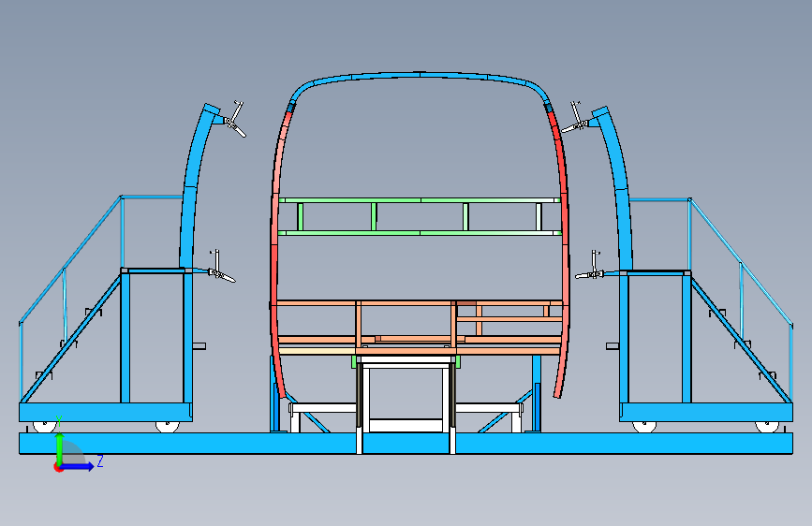This screenshot has height=526, width=812.
Task: Click the blue Z axis arrow of triad
Action: pyautogui.click(x=78, y=466)
